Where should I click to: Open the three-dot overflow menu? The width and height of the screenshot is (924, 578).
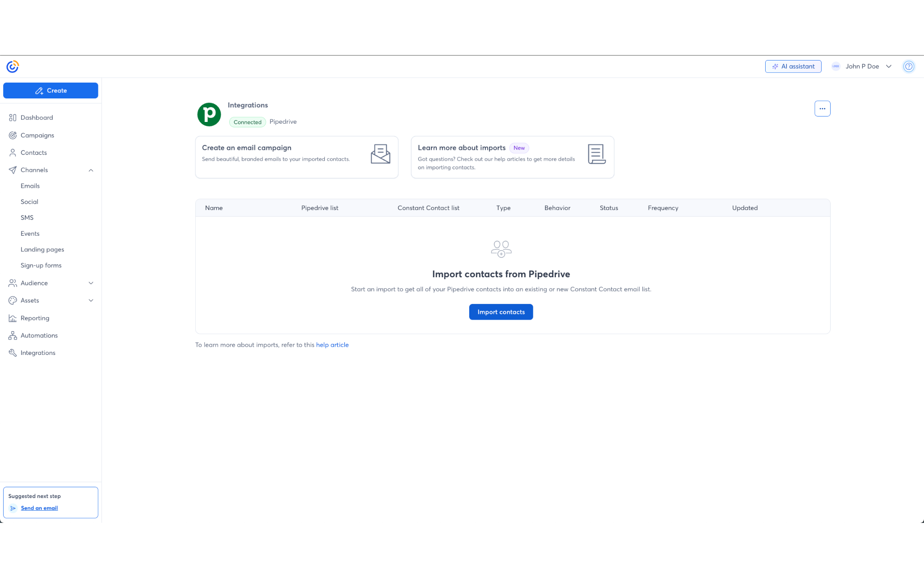tap(822, 108)
